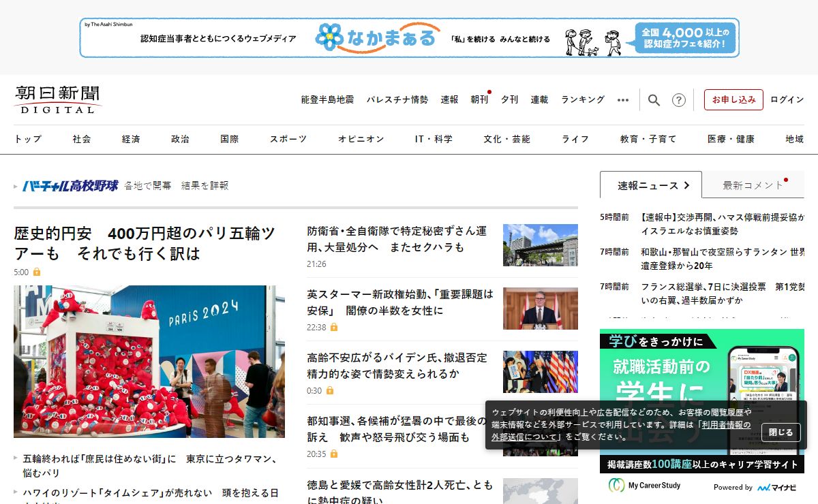Open the three-dots more menu
The image size is (818, 504).
point(623,100)
